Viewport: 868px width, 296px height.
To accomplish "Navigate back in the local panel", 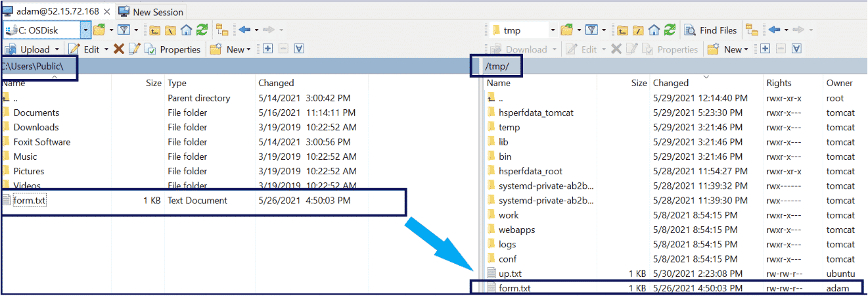I will (x=244, y=30).
